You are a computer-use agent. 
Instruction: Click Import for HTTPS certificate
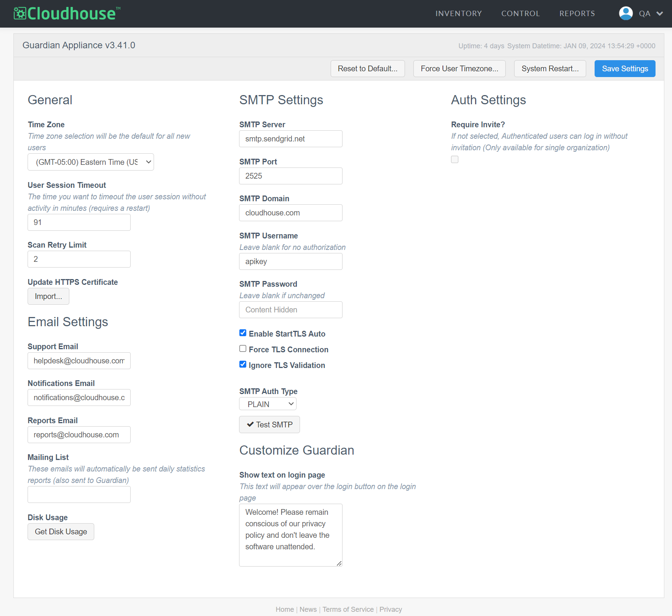point(48,296)
